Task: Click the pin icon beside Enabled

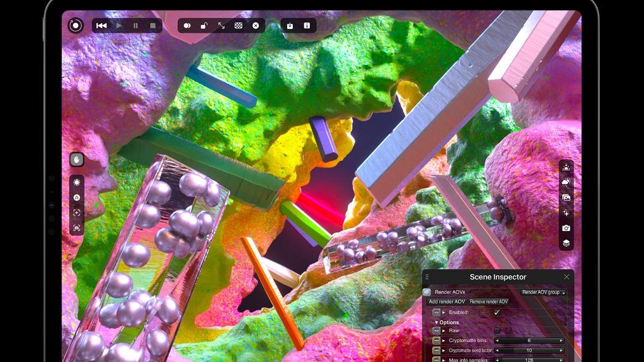Action: pyautogui.click(x=436, y=312)
